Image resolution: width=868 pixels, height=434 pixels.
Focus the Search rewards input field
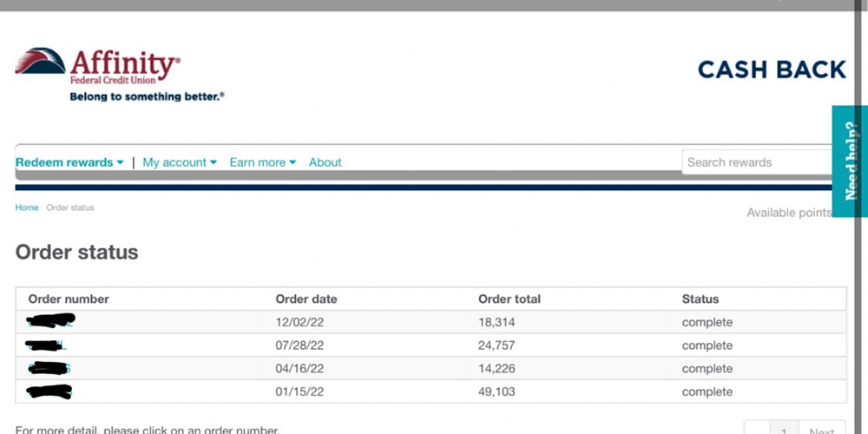(757, 162)
